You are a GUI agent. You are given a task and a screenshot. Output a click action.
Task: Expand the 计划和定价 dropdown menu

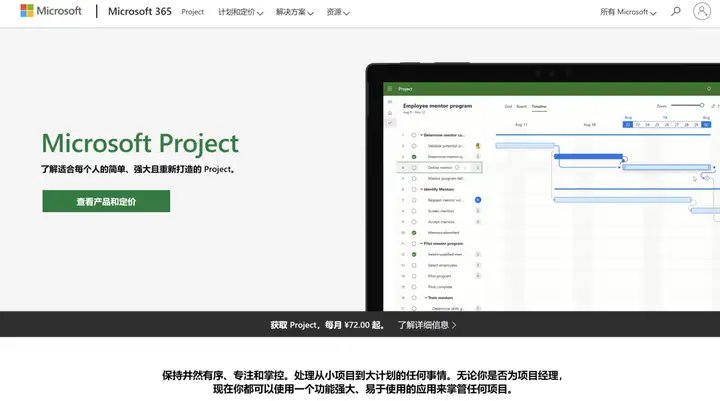pos(240,12)
